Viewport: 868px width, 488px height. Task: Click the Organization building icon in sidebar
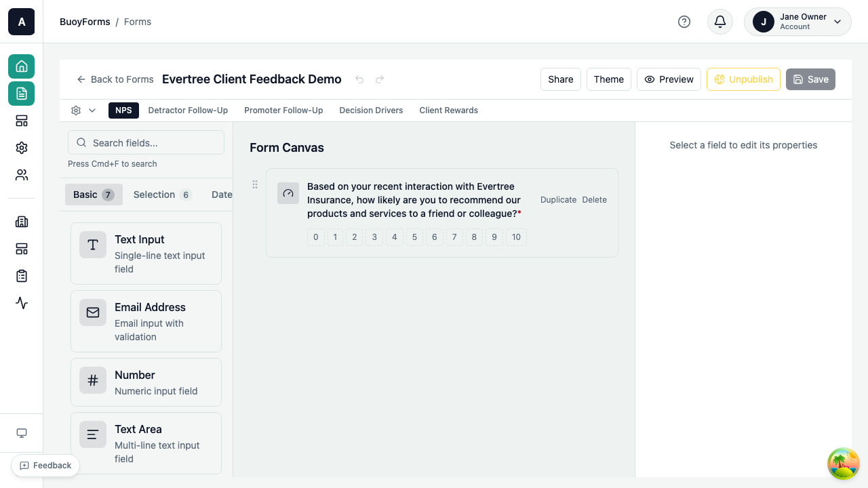[21, 222]
